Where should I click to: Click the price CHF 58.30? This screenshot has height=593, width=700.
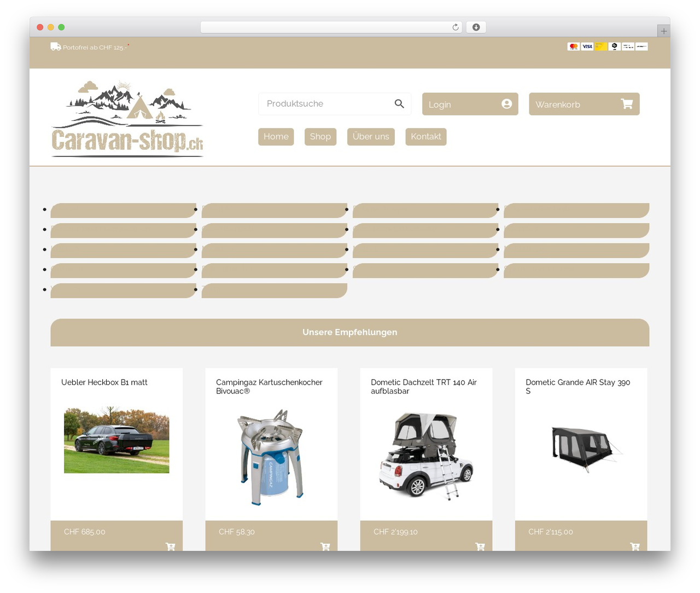pyautogui.click(x=237, y=532)
